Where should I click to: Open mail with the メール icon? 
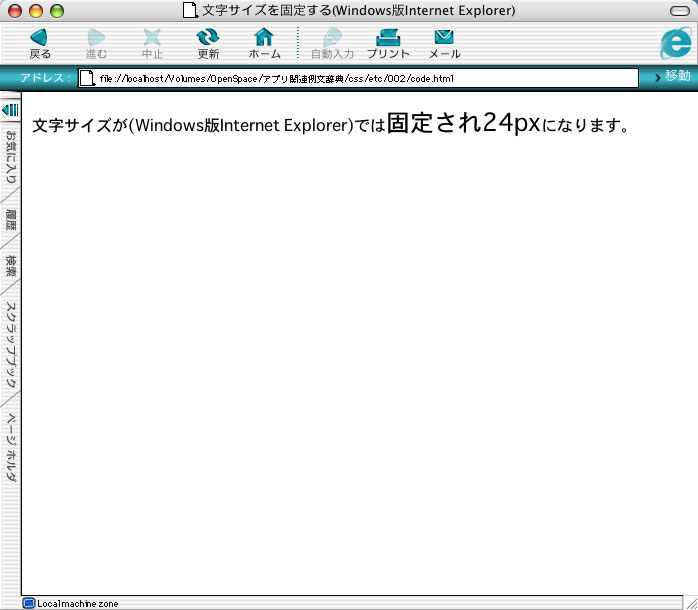pos(444,37)
